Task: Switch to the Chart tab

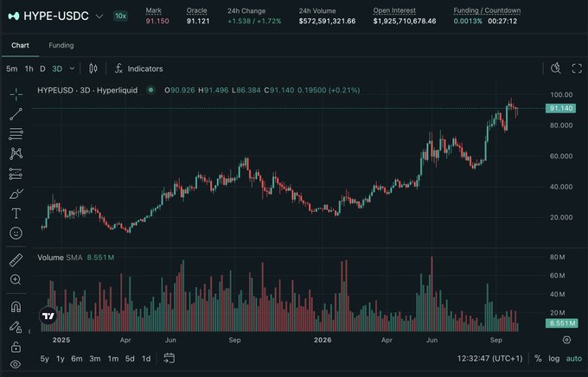Action: (20, 45)
